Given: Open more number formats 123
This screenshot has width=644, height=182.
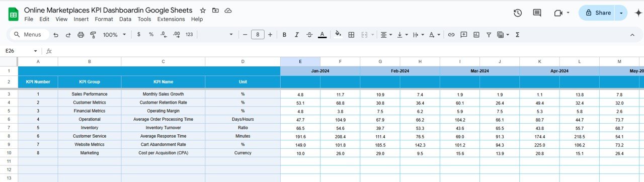Looking at the screenshot, I should (x=189, y=35).
